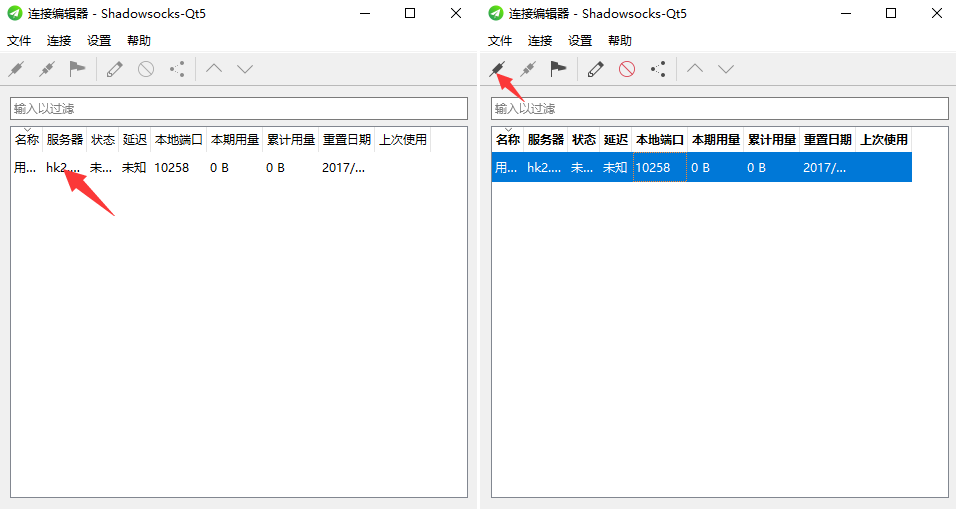Viewport: 956px width, 511px height.
Task: Sort by 上次使用 column in right window
Action: (x=884, y=140)
